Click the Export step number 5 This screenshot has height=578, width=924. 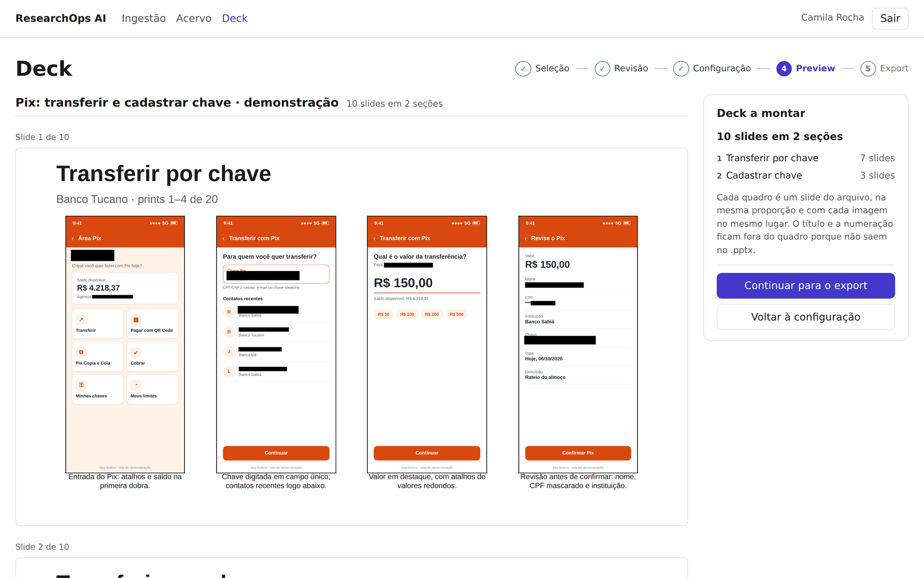pyautogui.click(x=868, y=69)
